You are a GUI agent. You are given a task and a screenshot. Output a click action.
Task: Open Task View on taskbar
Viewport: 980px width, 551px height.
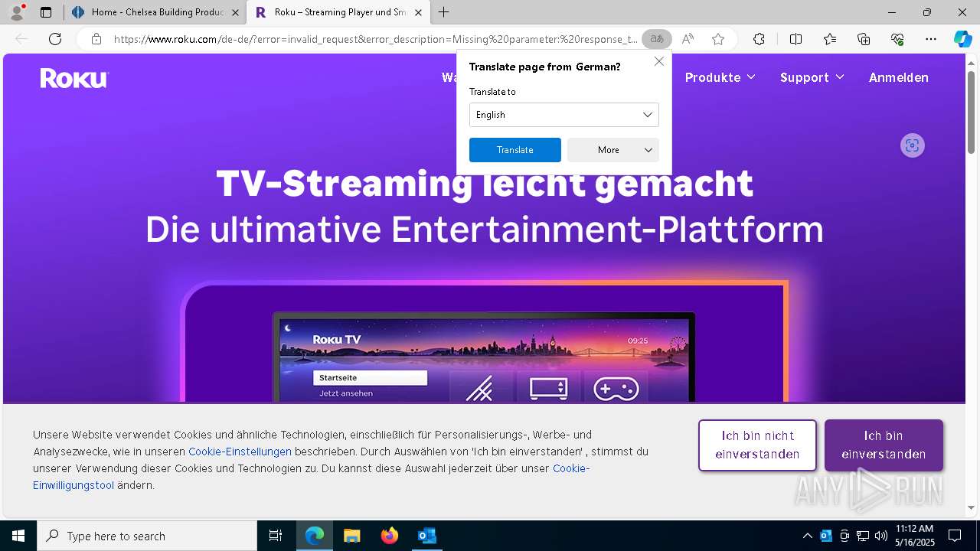click(276, 536)
